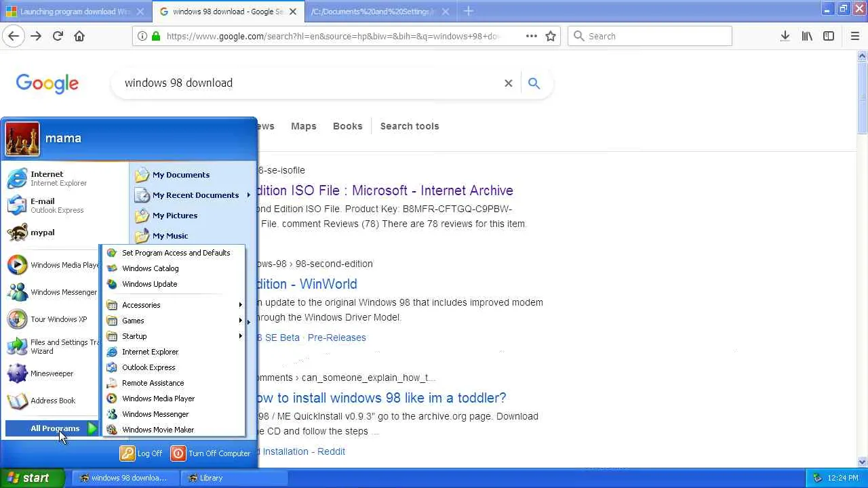Click the browser address bar URL
The height and width of the screenshot is (488, 868).
(x=332, y=36)
